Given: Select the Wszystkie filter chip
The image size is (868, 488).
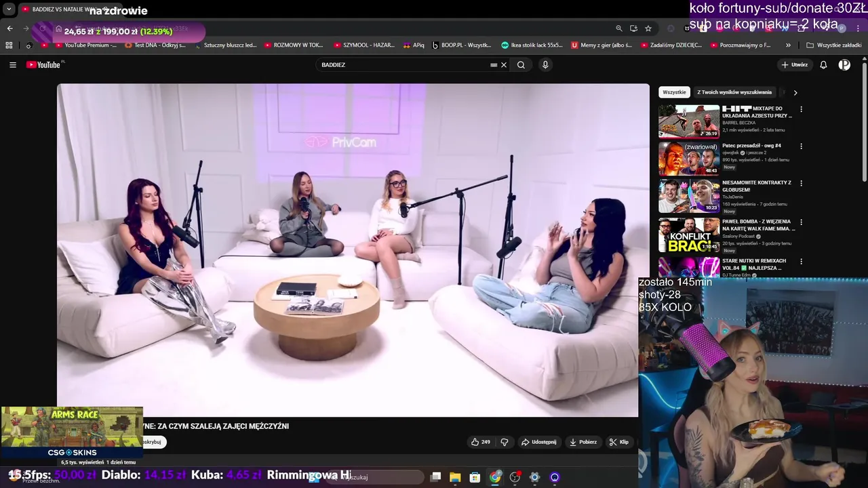Looking at the screenshot, I should pos(674,92).
